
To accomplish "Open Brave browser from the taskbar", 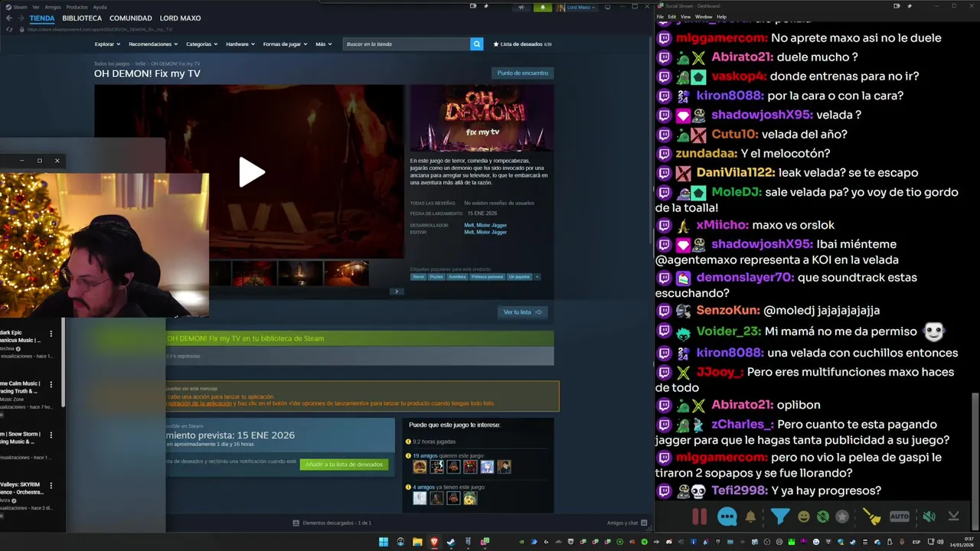I will point(434,542).
